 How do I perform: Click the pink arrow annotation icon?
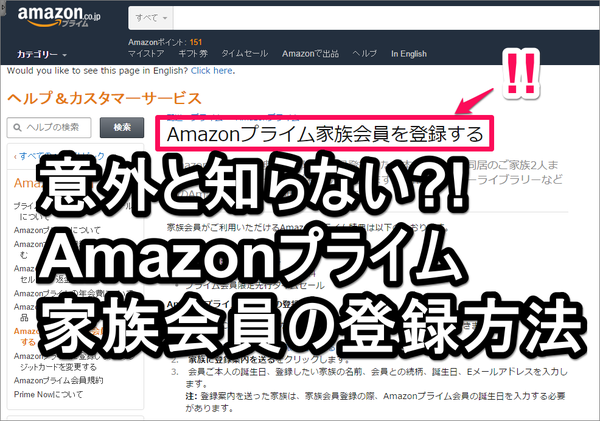474,101
